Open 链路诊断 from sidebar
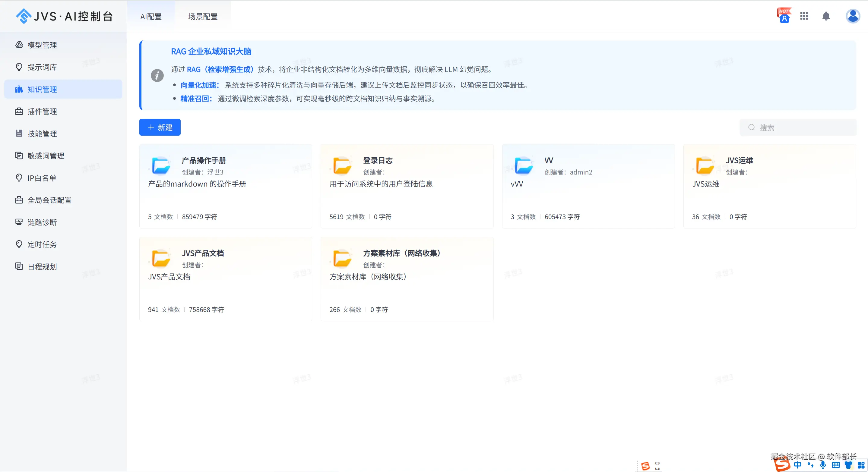Viewport: 868px width, 472px height. click(x=42, y=222)
